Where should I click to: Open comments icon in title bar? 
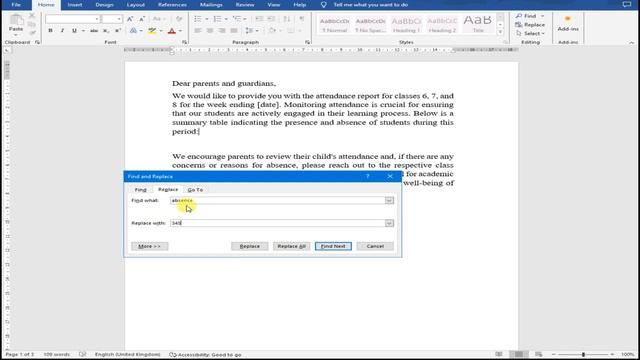[x=627, y=4]
